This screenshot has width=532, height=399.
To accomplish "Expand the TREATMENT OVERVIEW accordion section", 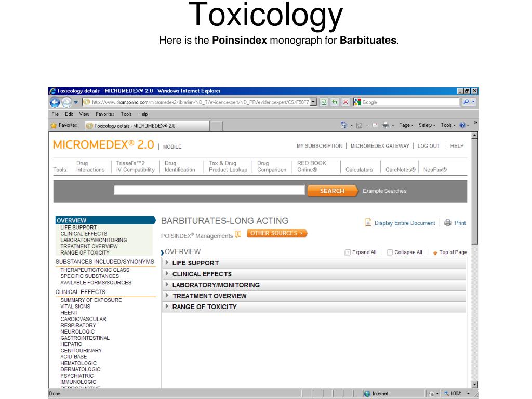I will (314, 296).
